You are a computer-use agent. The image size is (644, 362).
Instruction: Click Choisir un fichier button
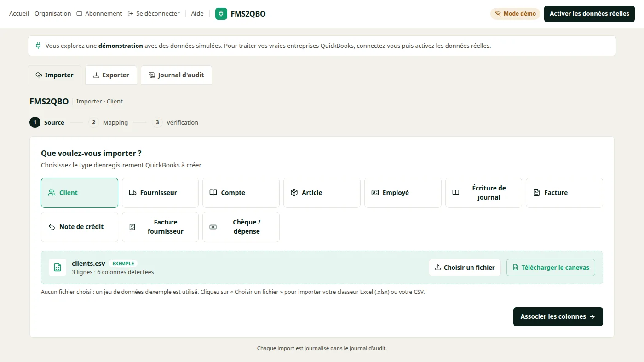pos(465,267)
